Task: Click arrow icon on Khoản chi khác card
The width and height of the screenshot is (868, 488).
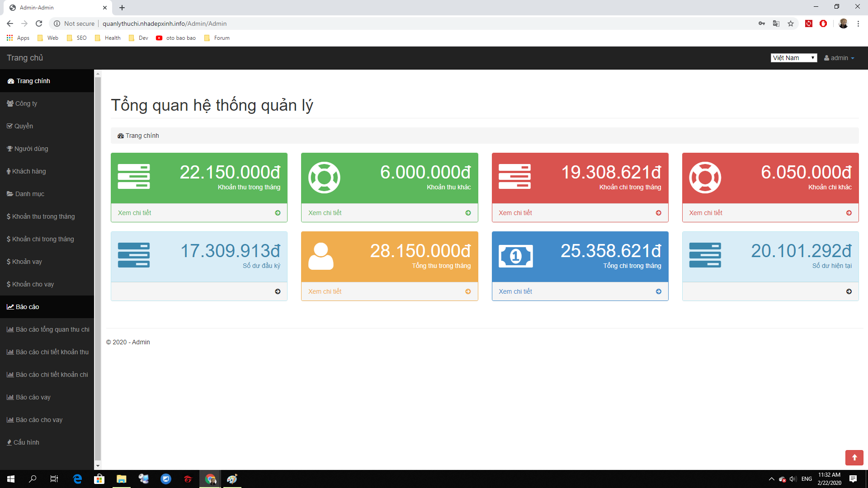Action: click(x=849, y=213)
